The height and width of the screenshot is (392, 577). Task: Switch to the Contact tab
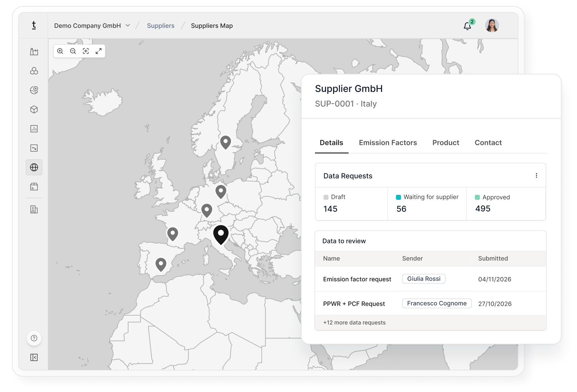[488, 143]
